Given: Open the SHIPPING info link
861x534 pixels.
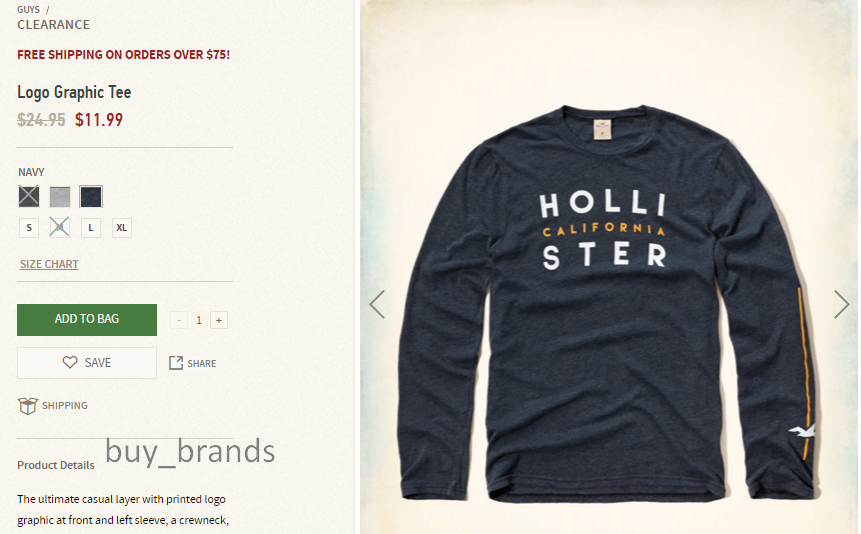Looking at the screenshot, I should coord(65,405).
